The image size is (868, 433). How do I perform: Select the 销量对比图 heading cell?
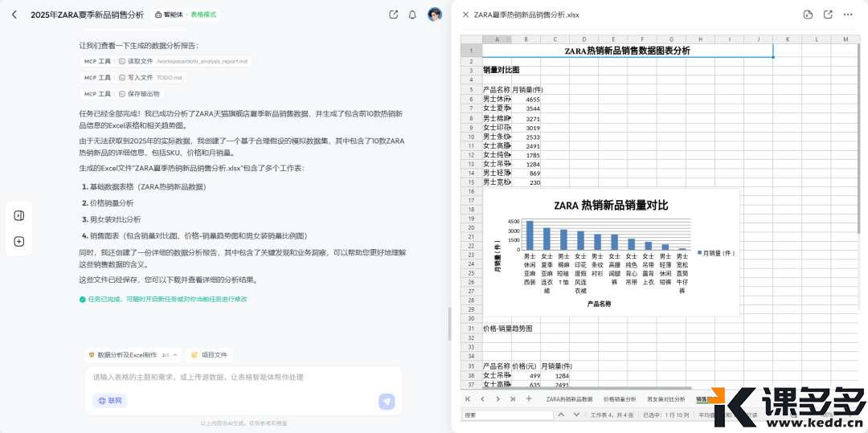497,70
